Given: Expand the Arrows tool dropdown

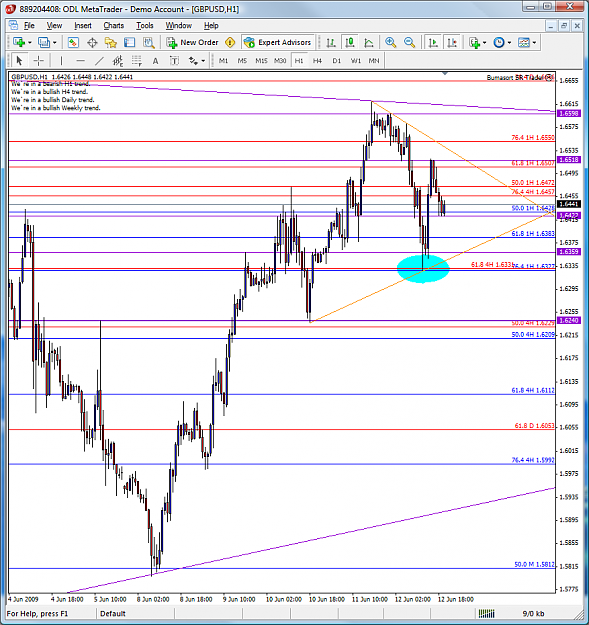Looking at the screenshot, I should [203, 61].
